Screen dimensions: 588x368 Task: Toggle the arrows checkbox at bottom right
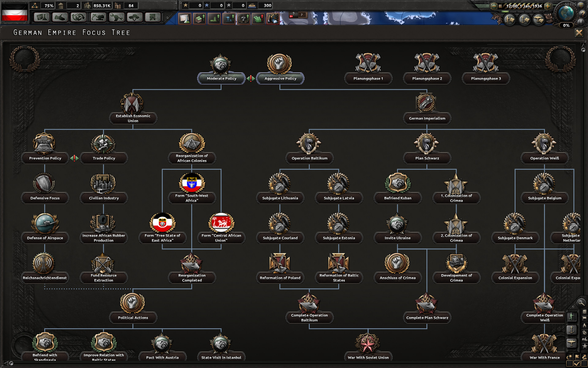click(x=584, y=364)
